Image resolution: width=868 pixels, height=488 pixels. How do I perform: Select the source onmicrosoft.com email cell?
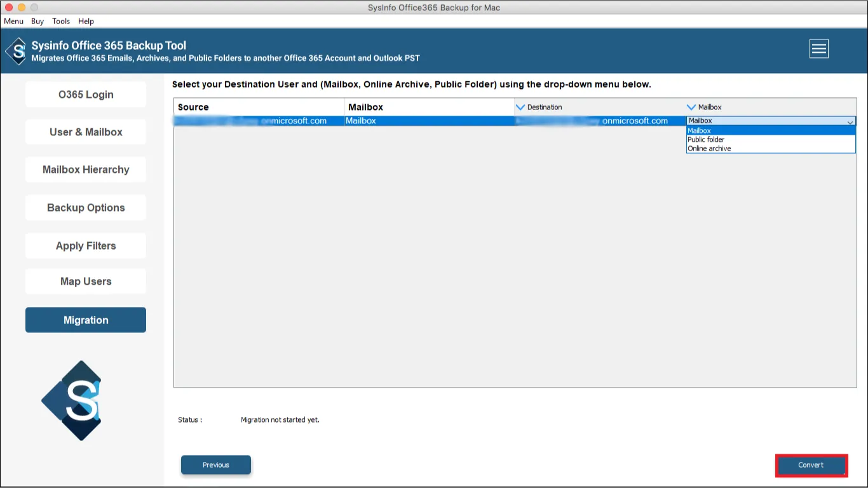tap(259, 121)
